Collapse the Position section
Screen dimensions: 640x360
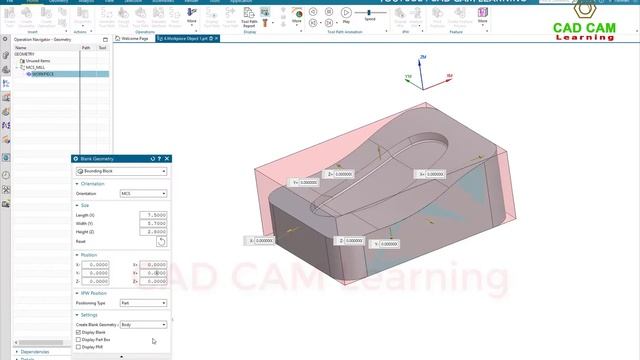tap(77, 255)
